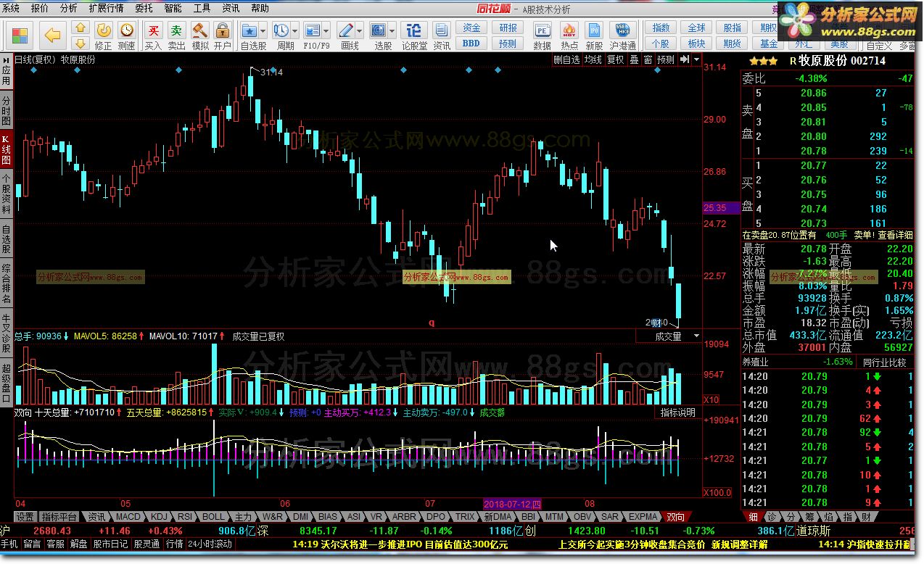Open the 报价 menu
924x564 pixels.
tap(40, 8)
